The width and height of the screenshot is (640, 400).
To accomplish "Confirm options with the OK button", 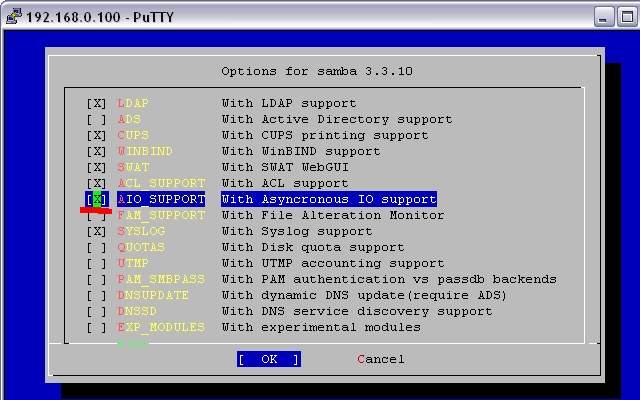I will point(269,359).
